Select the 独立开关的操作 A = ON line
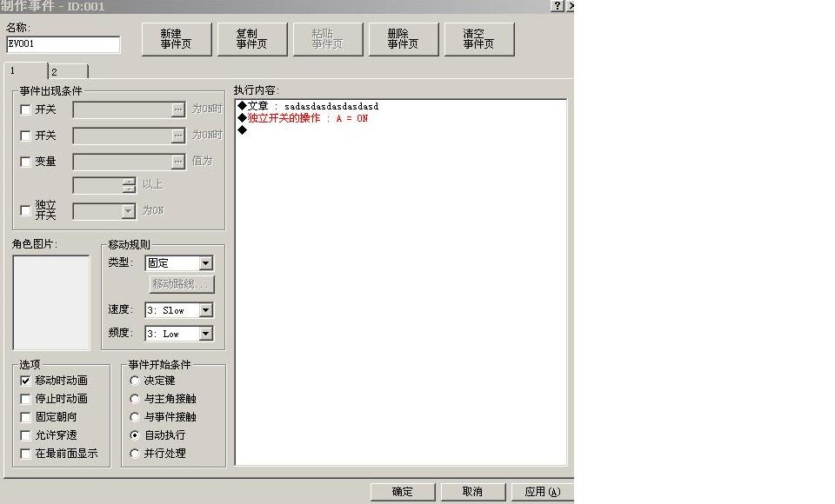Screen dimensions: 835x504 pos(303,118)
